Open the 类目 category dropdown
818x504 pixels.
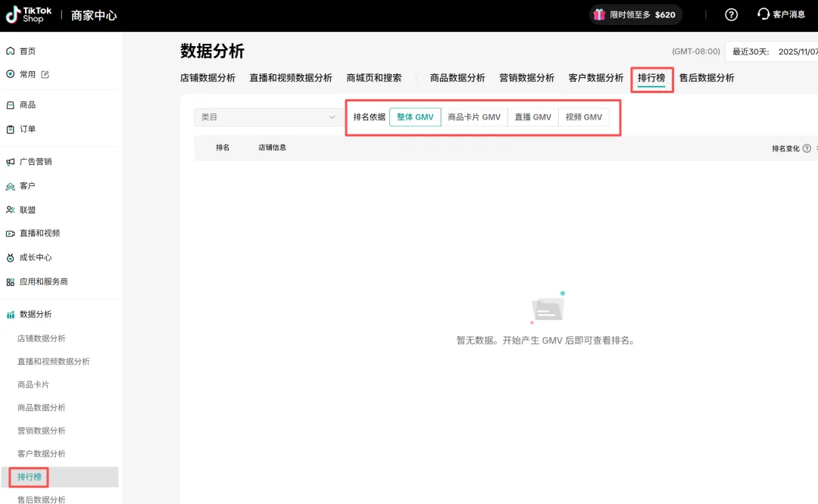267,117
